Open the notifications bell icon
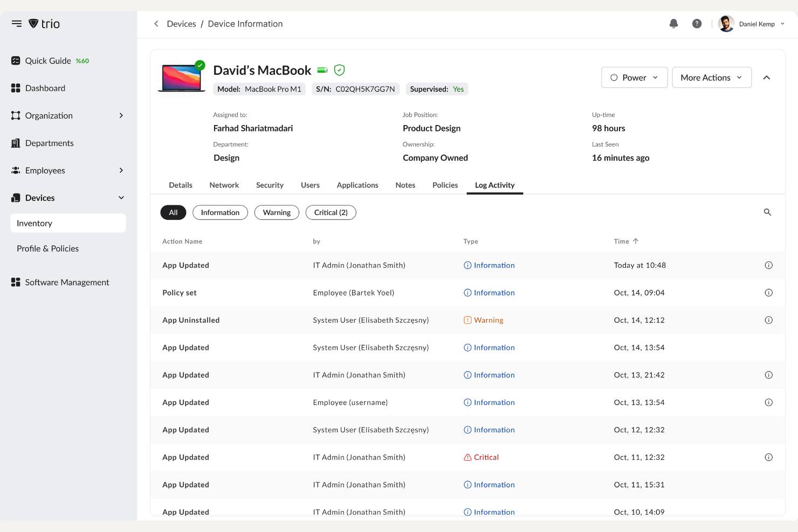798x532 pixels. click(673, 23)
